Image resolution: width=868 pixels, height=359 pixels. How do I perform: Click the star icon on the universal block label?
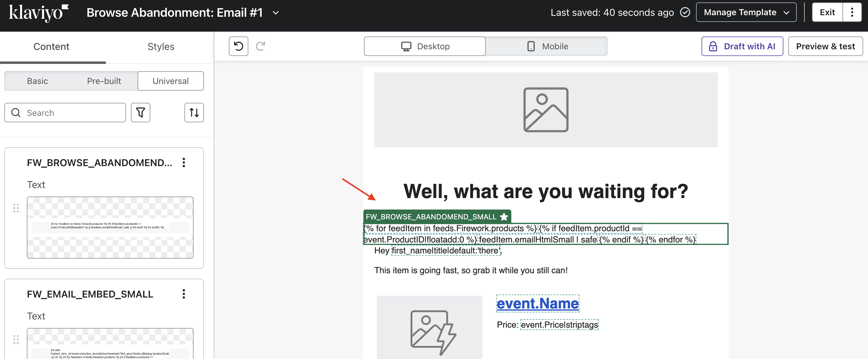click(x=504, y=217)
